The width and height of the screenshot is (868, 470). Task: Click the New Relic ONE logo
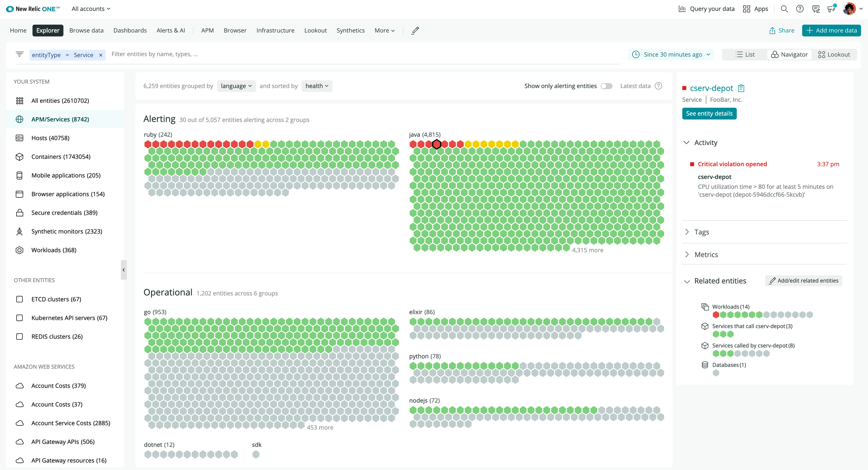tap(33, 9)
